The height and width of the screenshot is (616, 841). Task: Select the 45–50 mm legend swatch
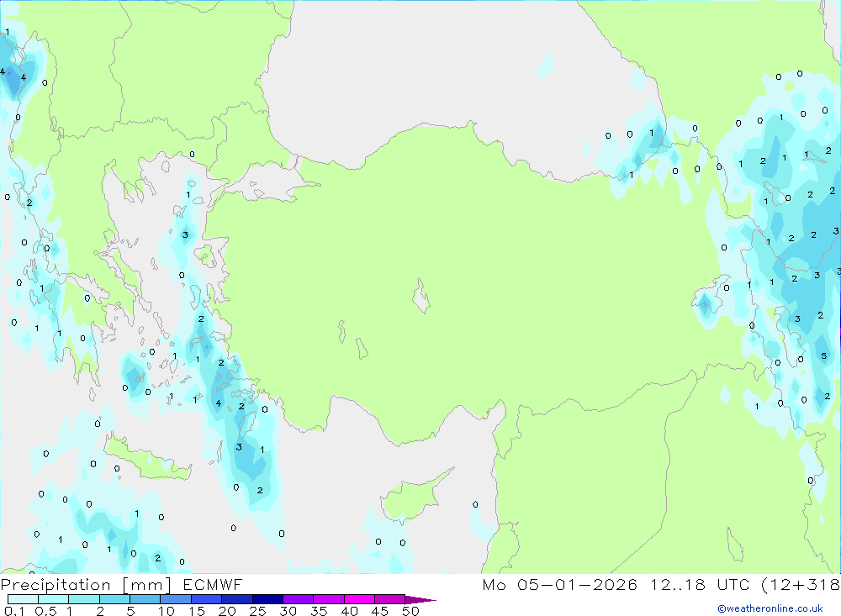[390, 599]
